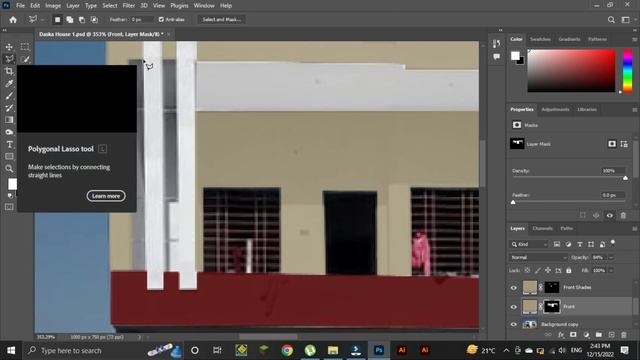This screenshot has width=640, height=360.
Task: Switch to the Swatches tab
Action: [x=540, y=39]
